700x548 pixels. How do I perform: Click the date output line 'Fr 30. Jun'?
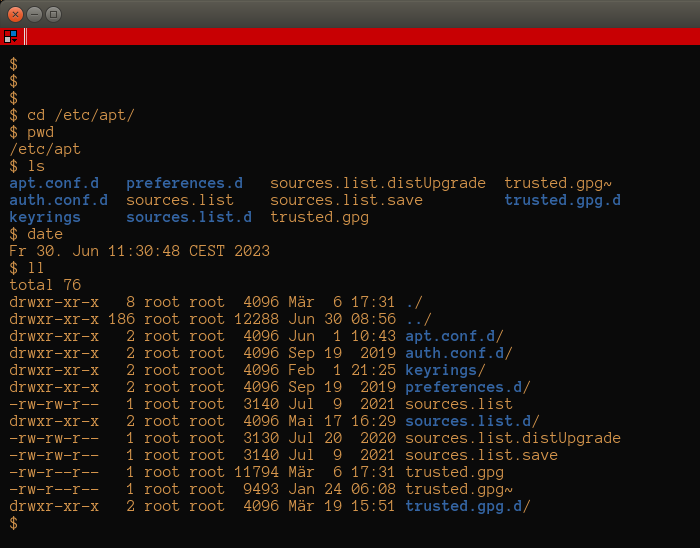pyautogui.click(x=139, y=251)
